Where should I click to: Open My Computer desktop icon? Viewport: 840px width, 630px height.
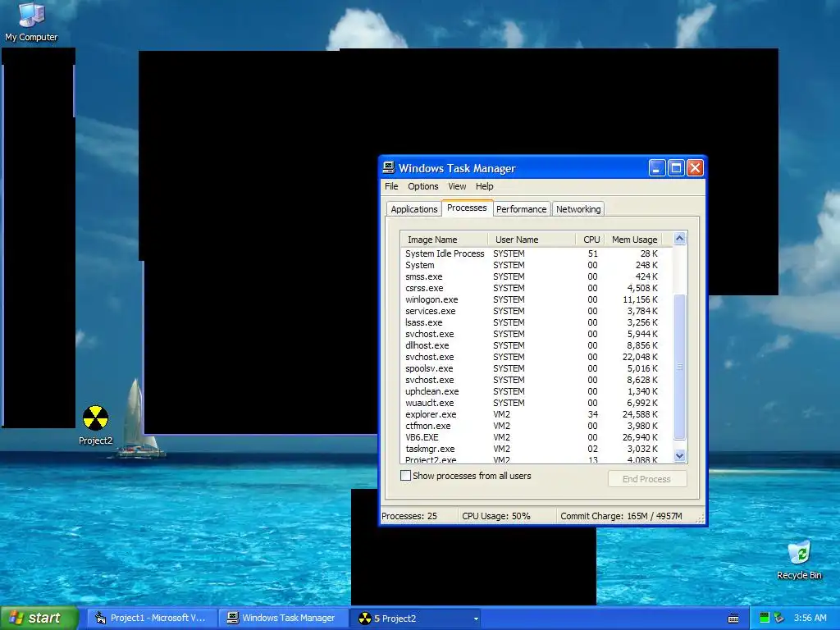(31, 21)
